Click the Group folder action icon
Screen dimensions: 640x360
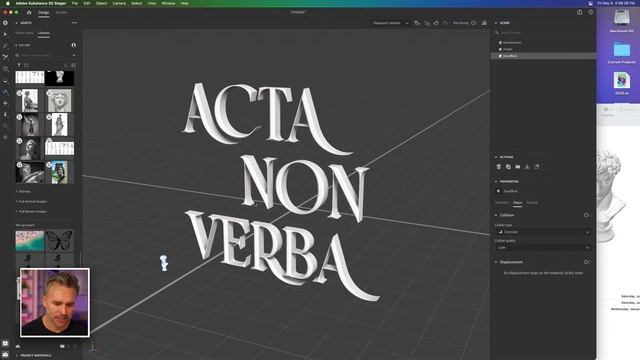[x=518, y=167]
